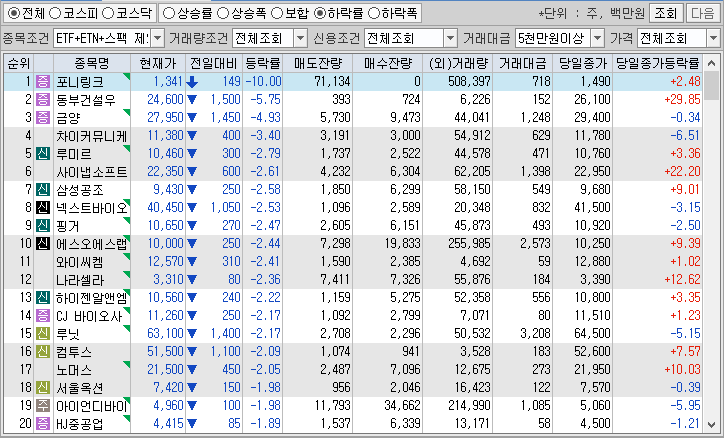Click the 증 badge beside CJ 바이오사

click(43, 316)
